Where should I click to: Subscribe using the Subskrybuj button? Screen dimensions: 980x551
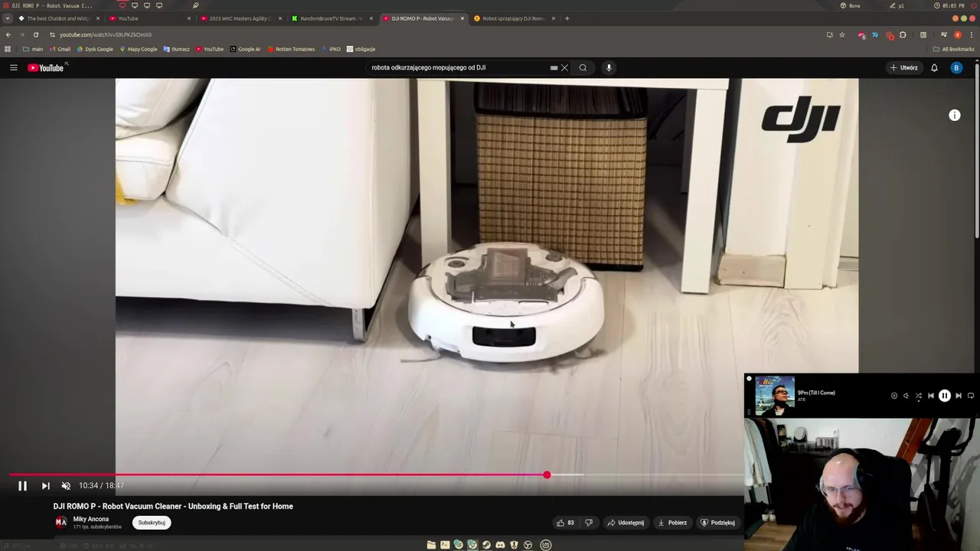[x=152, y=523]
